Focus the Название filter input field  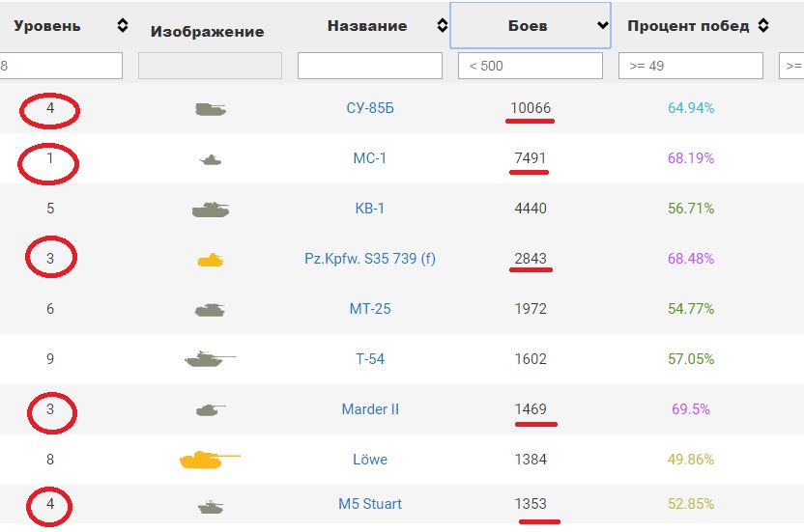[370, 66]
